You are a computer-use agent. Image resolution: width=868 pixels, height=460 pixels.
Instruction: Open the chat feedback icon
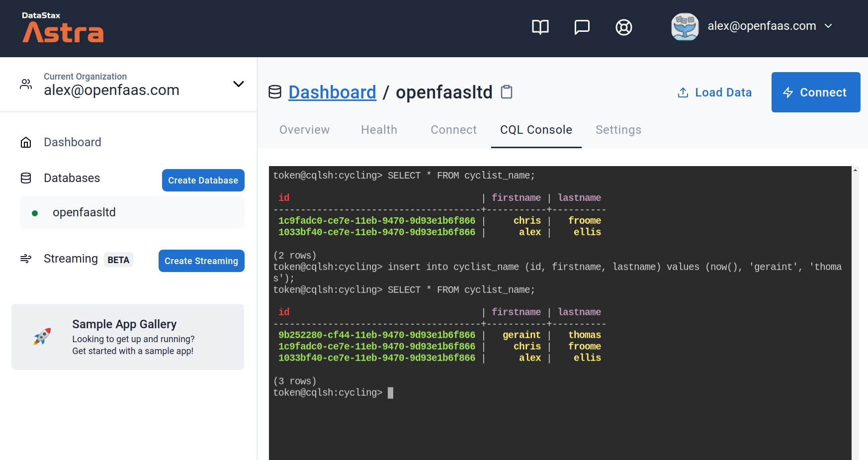click(x=582, y=27)
